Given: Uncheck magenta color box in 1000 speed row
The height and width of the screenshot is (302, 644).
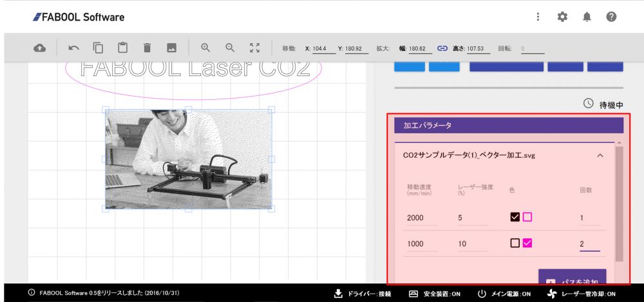Looking at the screenshot, I should (x=527, y=243).
